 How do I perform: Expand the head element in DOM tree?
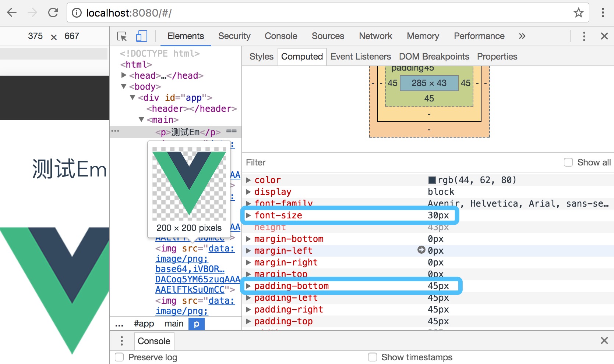point(124,75)
